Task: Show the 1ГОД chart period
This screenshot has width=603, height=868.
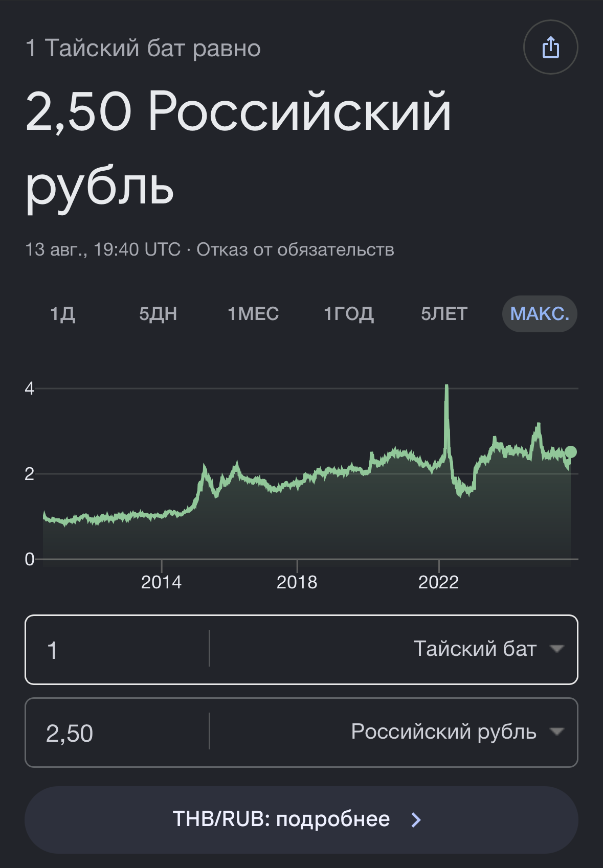Action: click(x=348, y=313)
